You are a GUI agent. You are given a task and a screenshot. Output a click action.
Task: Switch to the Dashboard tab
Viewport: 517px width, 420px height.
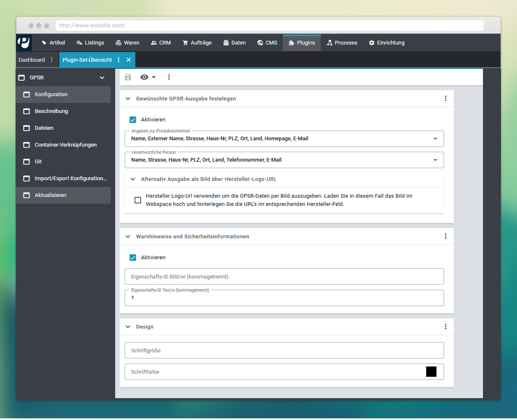point(32,60)
